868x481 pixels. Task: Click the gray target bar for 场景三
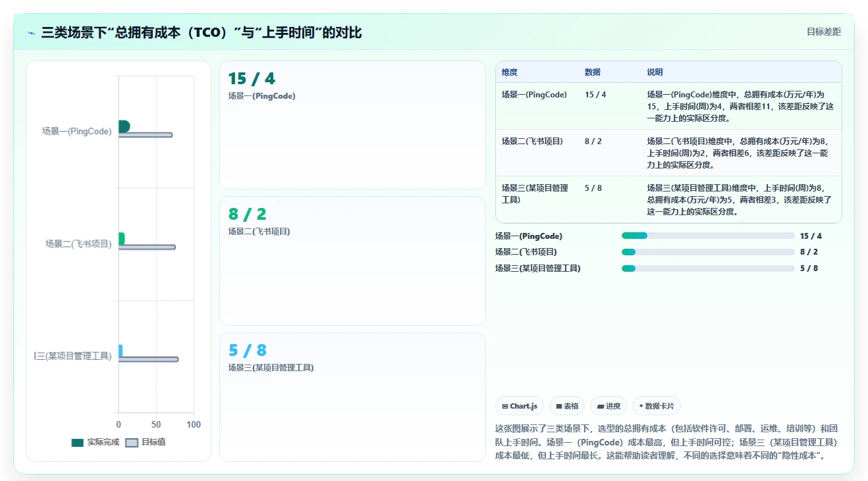pos(148,359)
